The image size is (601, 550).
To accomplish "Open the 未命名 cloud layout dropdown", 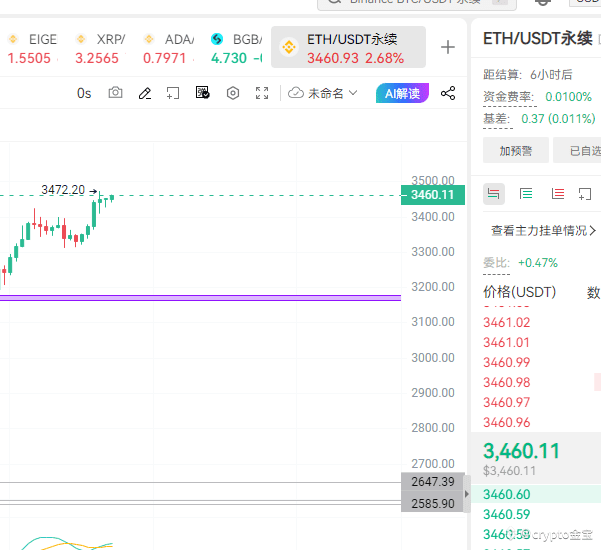I will (x=323, y=93).
